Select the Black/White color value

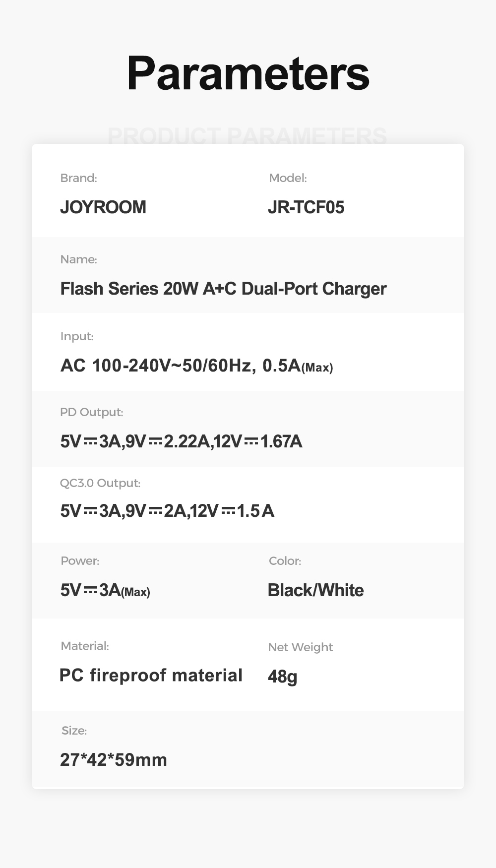315,590
